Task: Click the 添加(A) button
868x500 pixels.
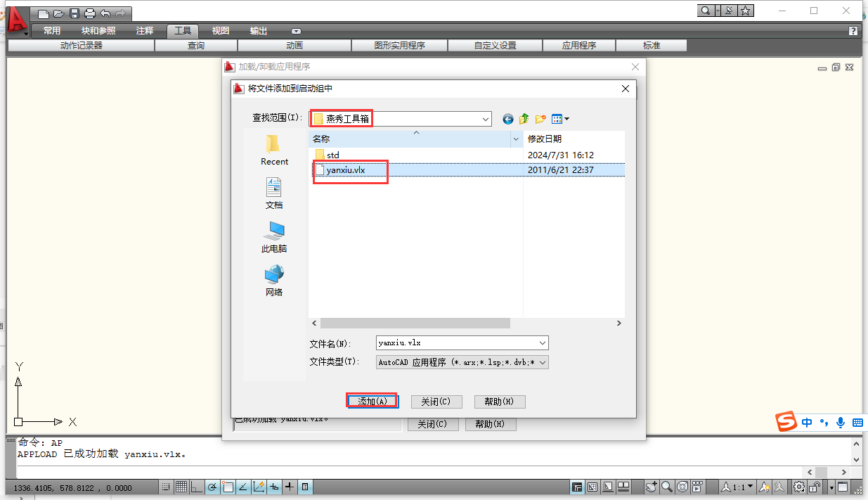Action: click(x=372, y=402)
